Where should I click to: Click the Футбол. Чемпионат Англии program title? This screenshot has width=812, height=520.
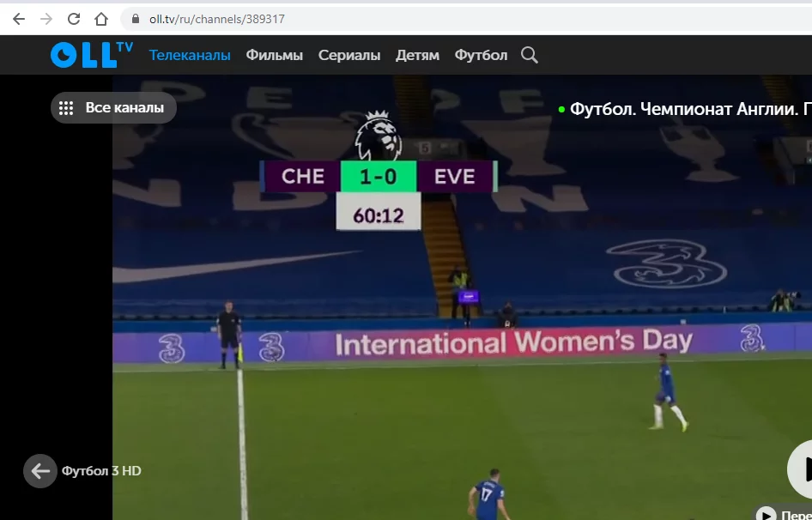691,109
